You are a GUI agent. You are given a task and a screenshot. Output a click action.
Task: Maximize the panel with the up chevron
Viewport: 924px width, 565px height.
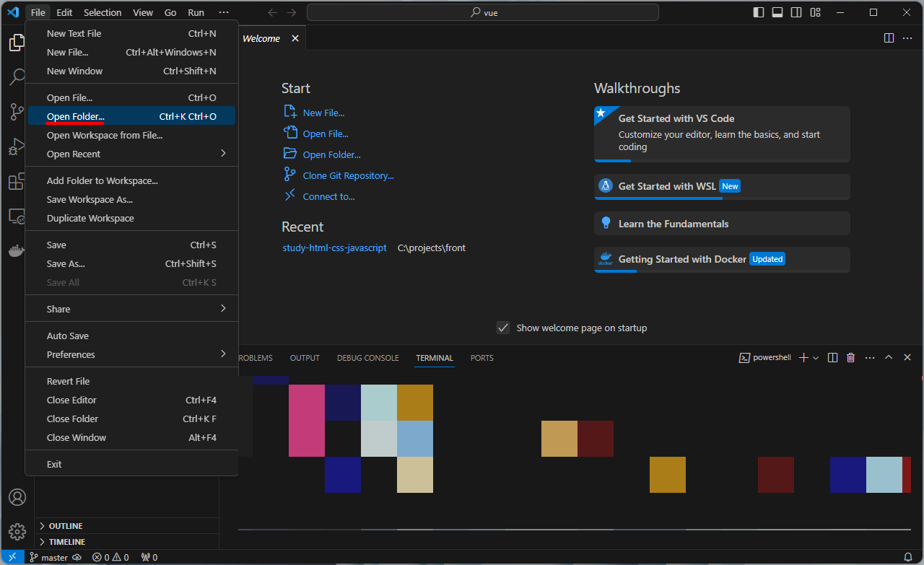pyautogui.click(x=889, y=357)
